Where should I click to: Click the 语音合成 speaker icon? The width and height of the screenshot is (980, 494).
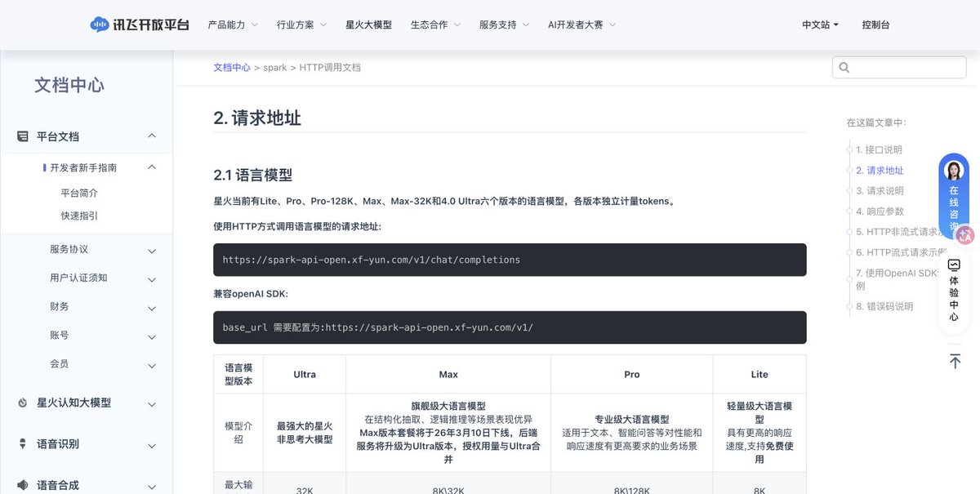tap(22, 485)
